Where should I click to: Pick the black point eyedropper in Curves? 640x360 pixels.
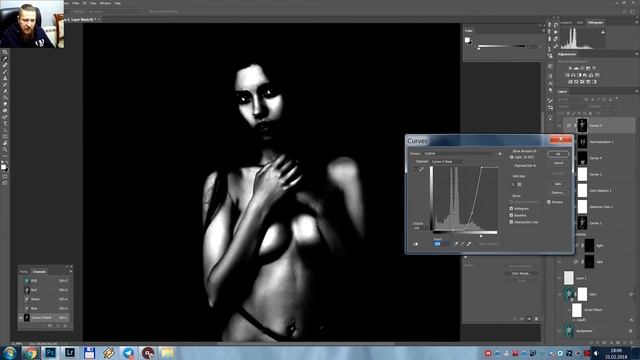(456, 244)
